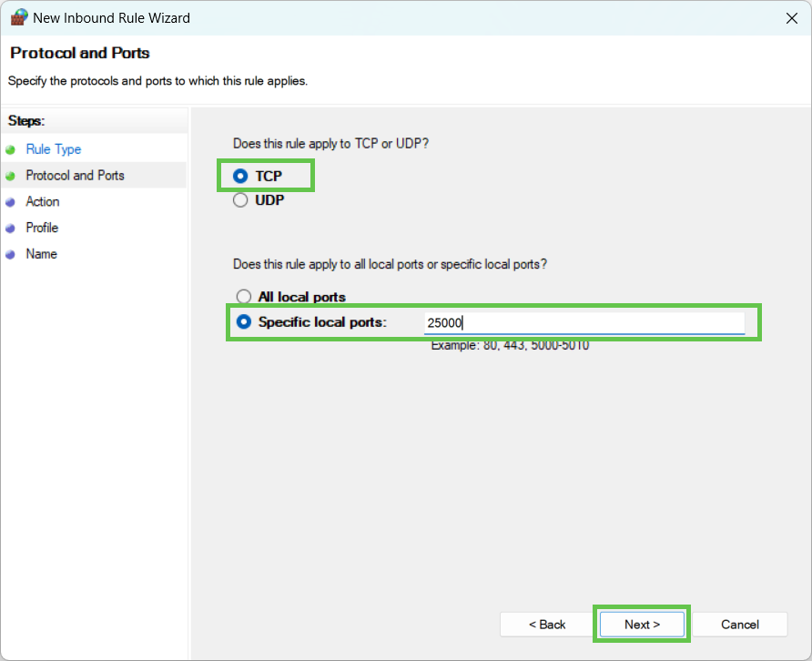Click the all or specific local ports question
The height and width of the screenshot is (661, 812).
pos(390,264)
